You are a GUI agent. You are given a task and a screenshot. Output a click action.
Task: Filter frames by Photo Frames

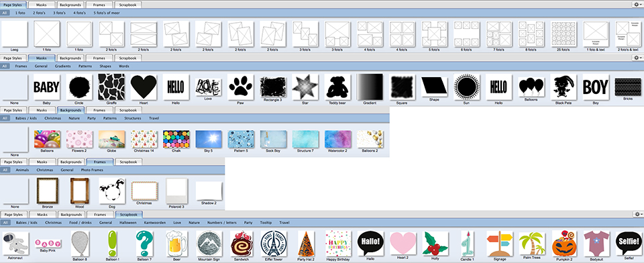92,170
